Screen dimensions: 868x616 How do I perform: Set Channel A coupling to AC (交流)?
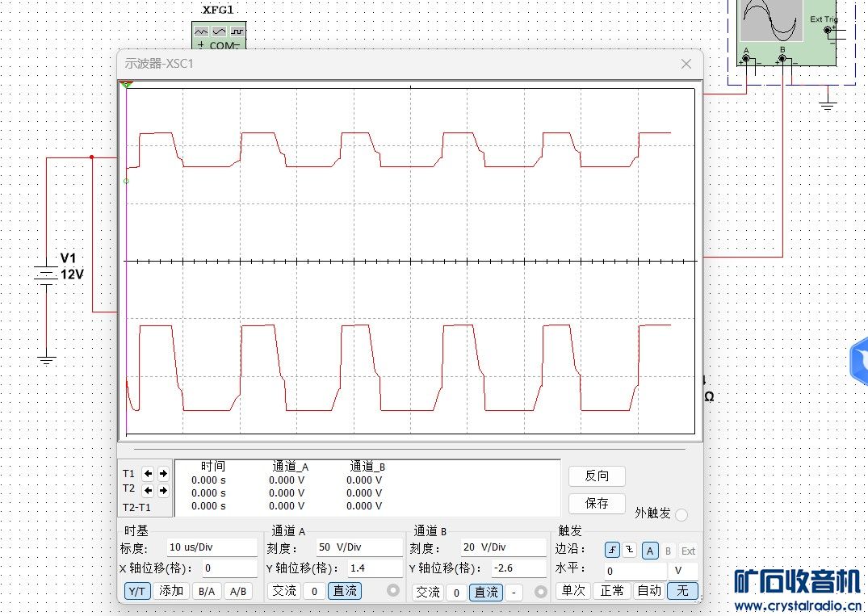coord(283,591)
